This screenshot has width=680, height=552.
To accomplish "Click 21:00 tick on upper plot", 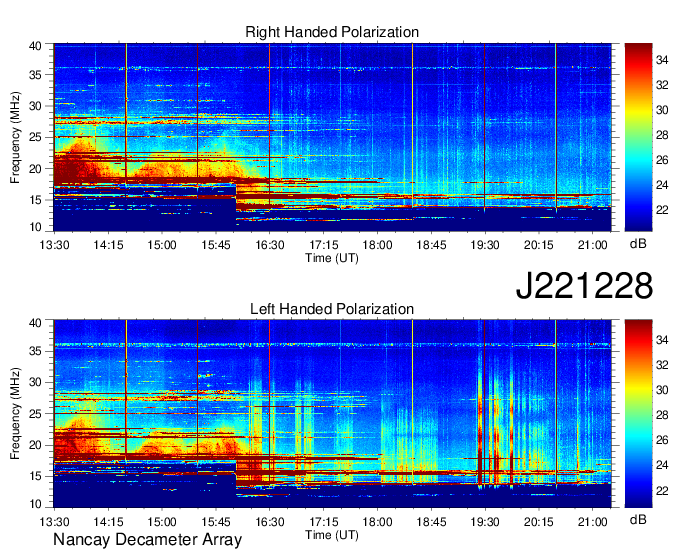I will pyautogui.click(x=593, y=245).
